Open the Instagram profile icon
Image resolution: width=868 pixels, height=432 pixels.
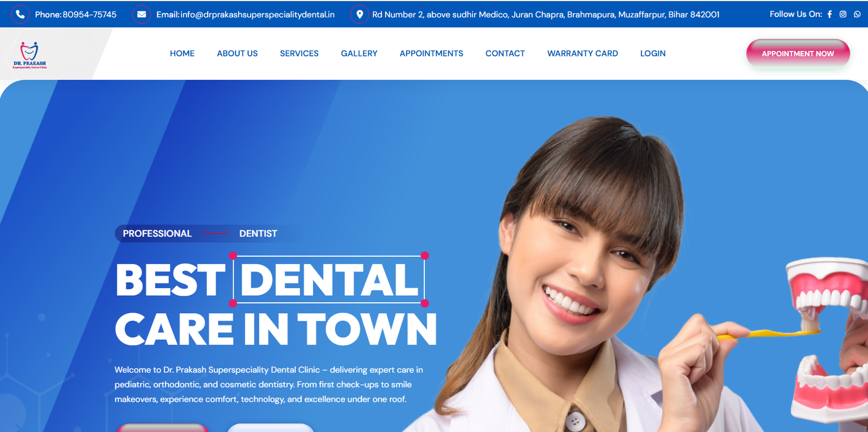pyautogui.click(x=843, y=14)
